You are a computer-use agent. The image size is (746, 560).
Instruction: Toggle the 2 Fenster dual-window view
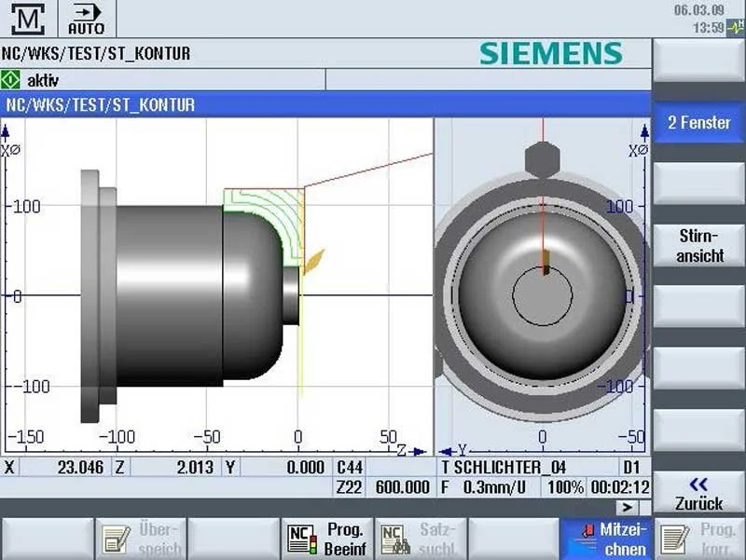click(698, 122)
